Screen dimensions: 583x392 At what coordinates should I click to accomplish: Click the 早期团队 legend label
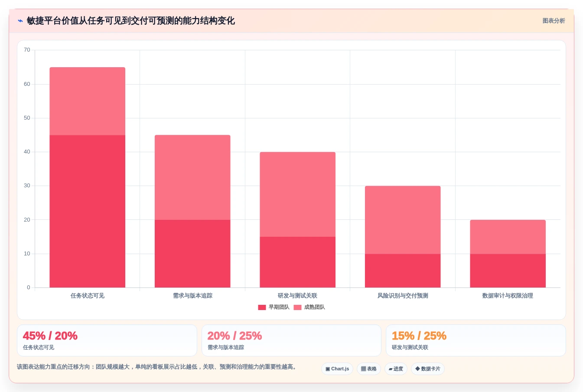coord(279,307)
